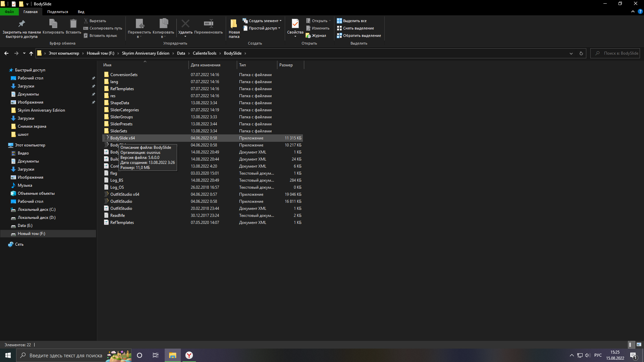The width and height of the screenshot is (644, 362).
Task: Click the Pin to Quick access icon
Action: 21,24
